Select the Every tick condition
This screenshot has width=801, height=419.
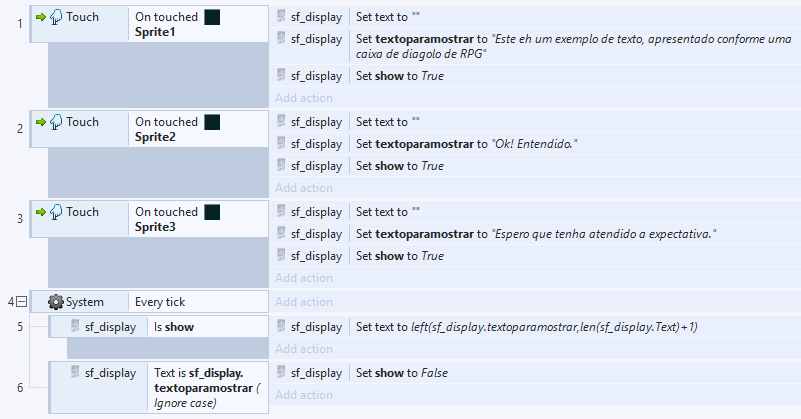[160, 302]
